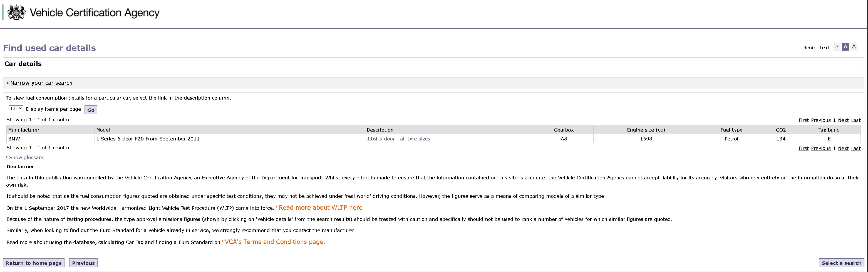Click the Vehicle Certification Agency crest logo

coord(16,13)
